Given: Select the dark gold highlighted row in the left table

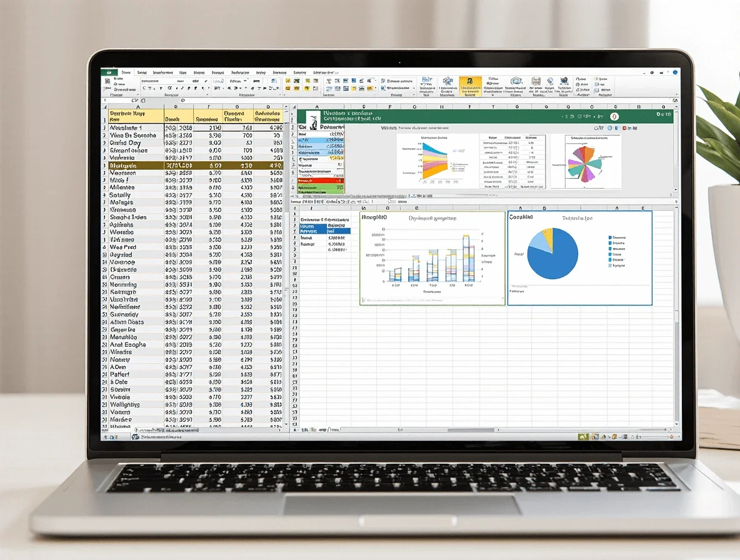Looking at the screenshot, I should [196, 166].
